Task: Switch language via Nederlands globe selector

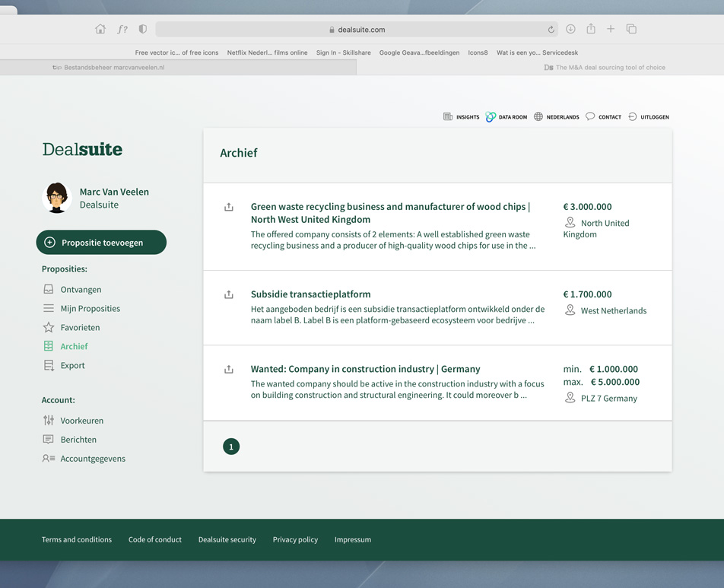Action: (556, 117)
